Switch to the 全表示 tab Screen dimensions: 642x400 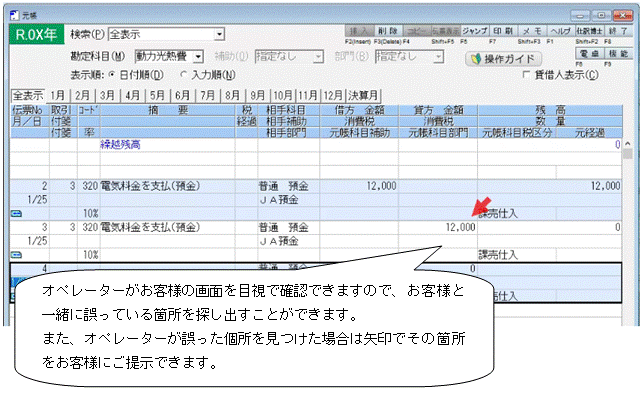click(28, 95)
